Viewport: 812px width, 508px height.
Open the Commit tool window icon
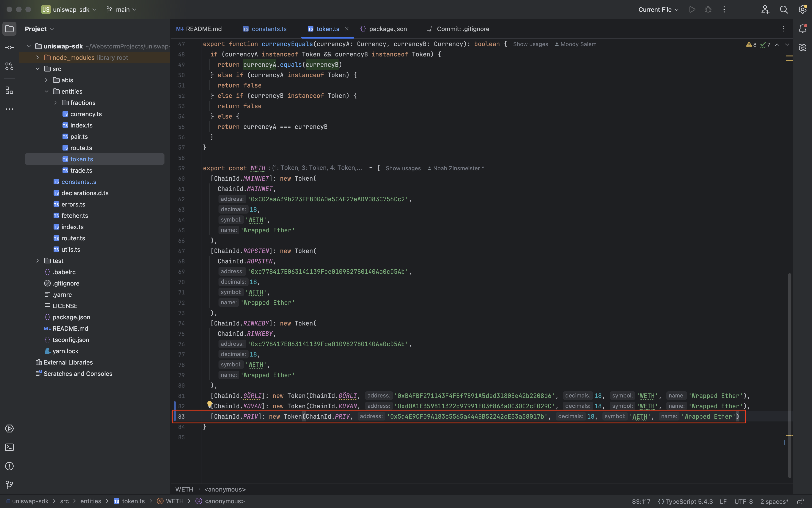point(9,48)
